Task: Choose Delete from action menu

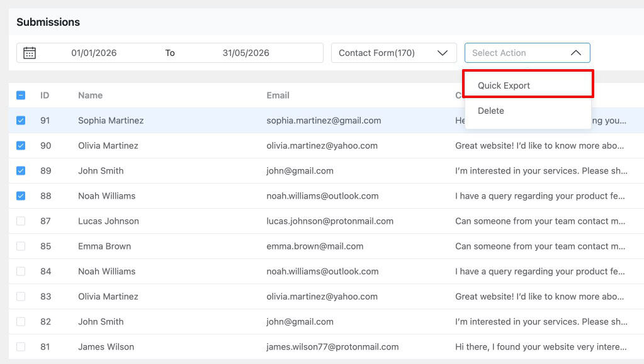Action: pyautogui.click(x=528, y=111)
